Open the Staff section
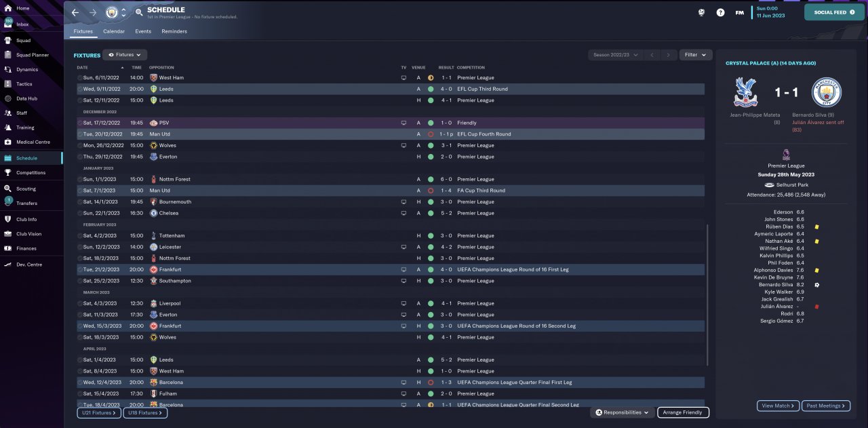This screenshot has height=428, width=868. [x=31, y=113]
